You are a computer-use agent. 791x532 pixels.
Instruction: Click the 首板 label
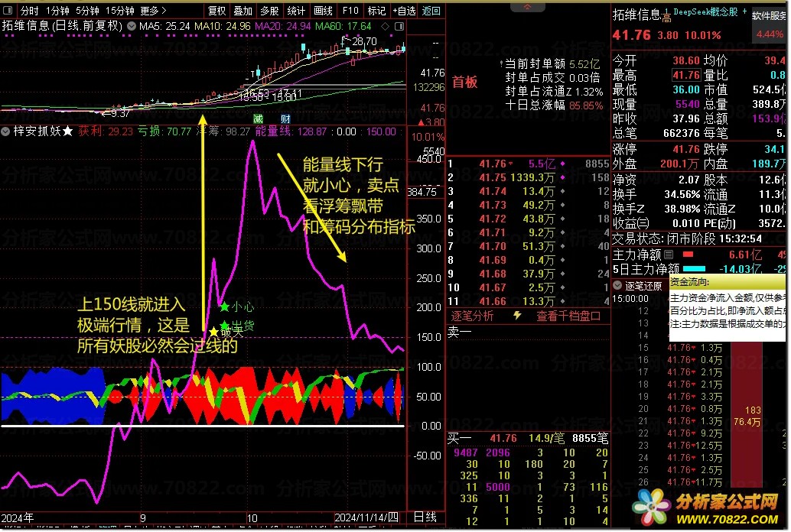464,83
